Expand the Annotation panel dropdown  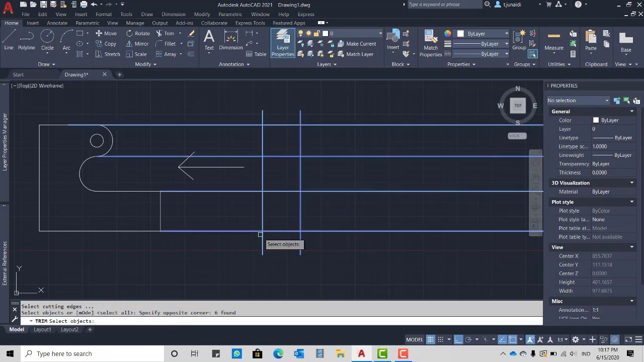234,64
